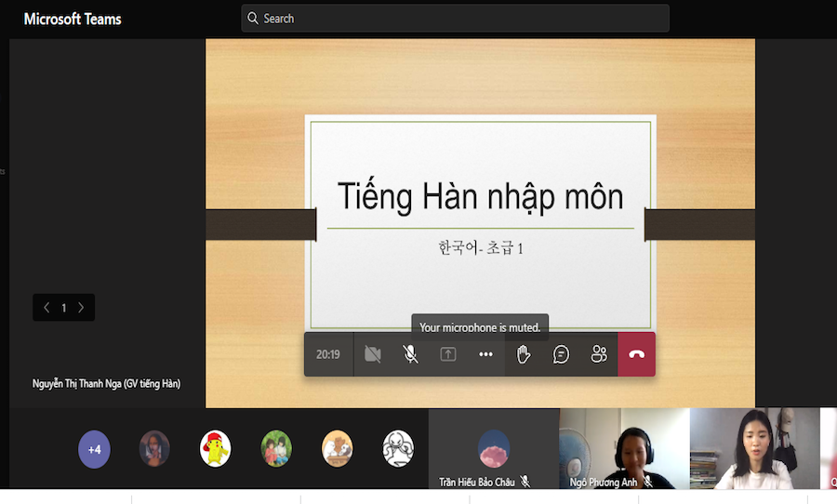The image size is (837, 504).
Task: Hang up the call with red button
Action: 636,354
